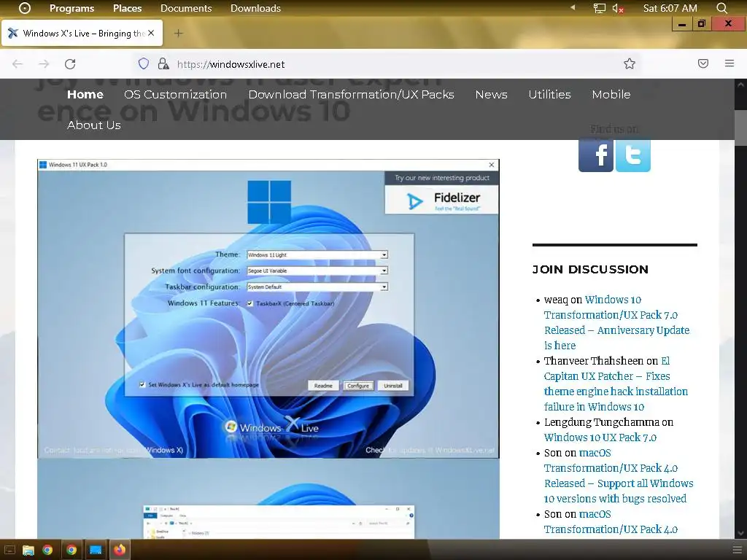Select the Windows X's Live tab
The width and height of the screenshot is (747, 560).
click(82, 33)
